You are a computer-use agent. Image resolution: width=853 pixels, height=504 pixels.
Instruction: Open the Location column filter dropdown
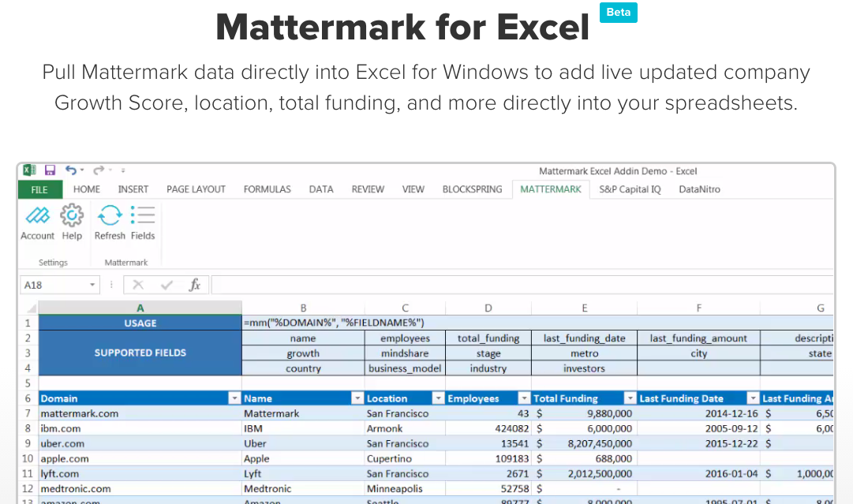coord(438,398)
